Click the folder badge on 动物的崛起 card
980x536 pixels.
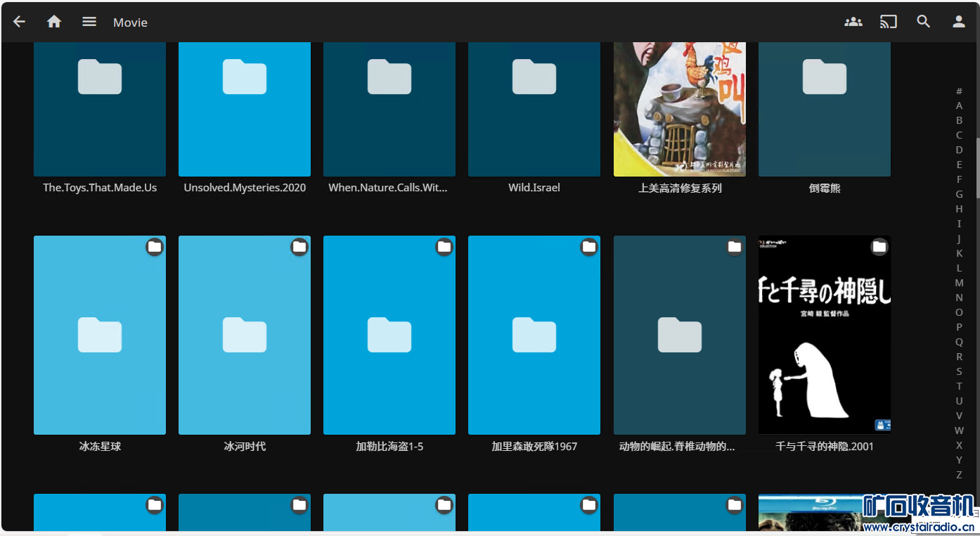[x=735, y=247]
